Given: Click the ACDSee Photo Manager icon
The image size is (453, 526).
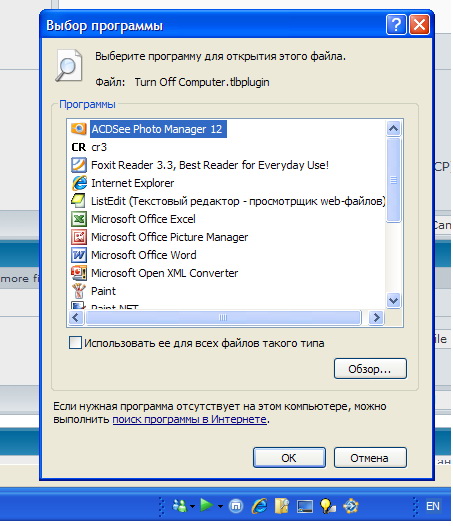Looking at the screenshot, I should (x=79, y=129).
